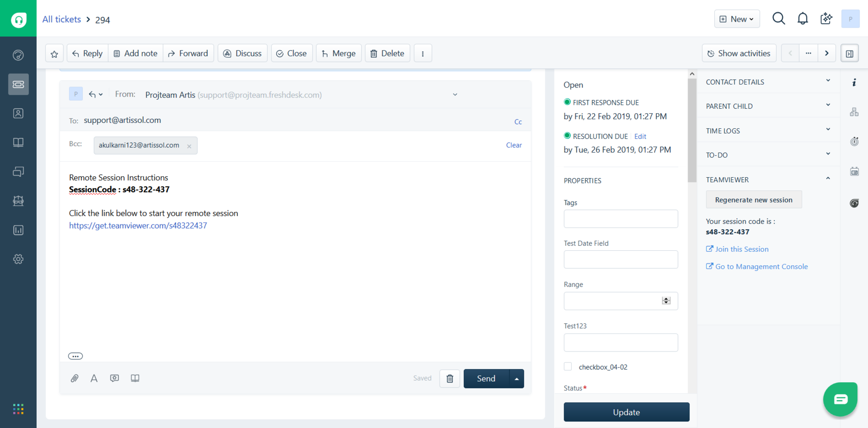Click Merge in the toolbar

(x=339, y=53)
